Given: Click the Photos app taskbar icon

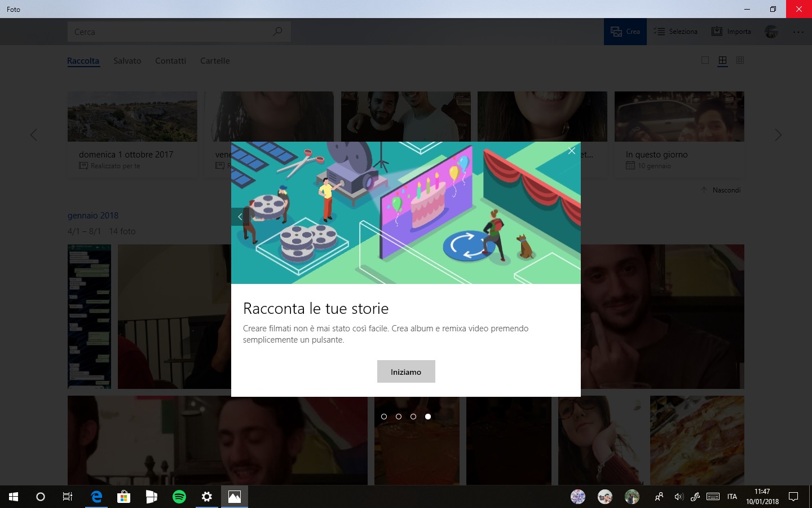Looking at the screenshot, I should click(235, 497).
